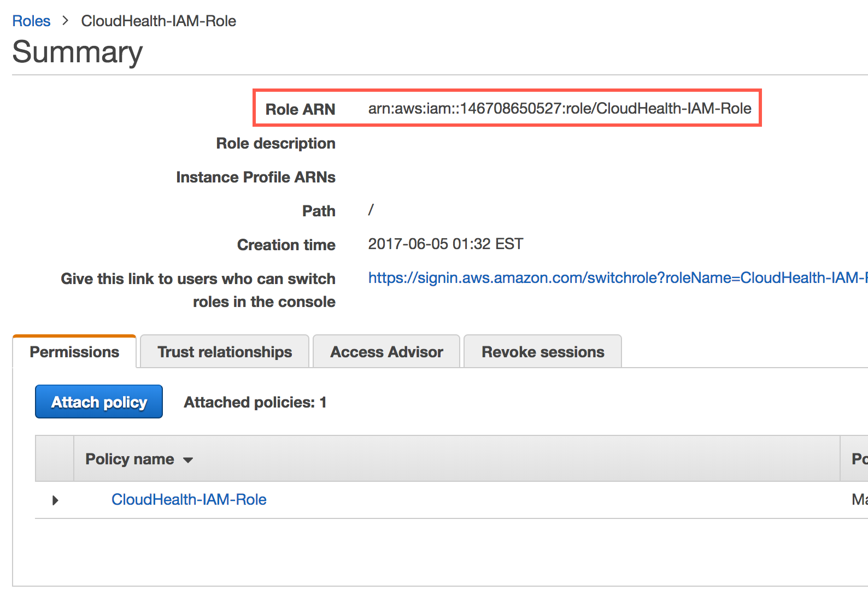Viewport: 868px width, 602px height.
Task: Click the Role ARN label
Action: click(300, 109)
